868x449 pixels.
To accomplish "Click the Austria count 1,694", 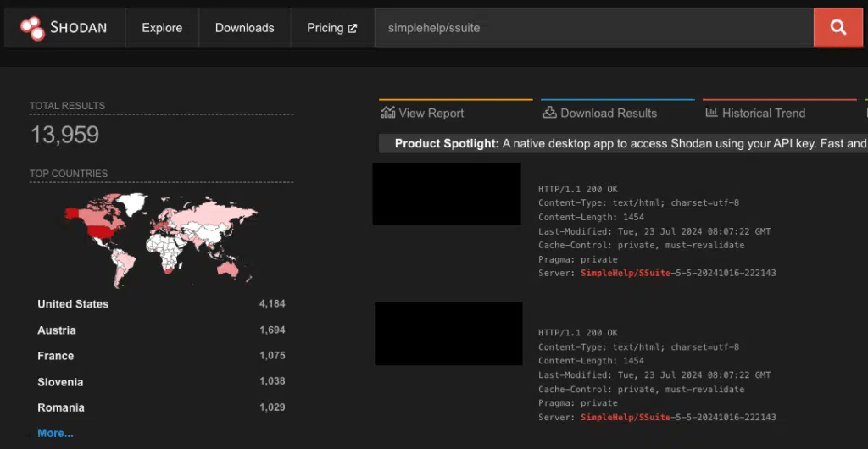I will (x=272, y=330).
